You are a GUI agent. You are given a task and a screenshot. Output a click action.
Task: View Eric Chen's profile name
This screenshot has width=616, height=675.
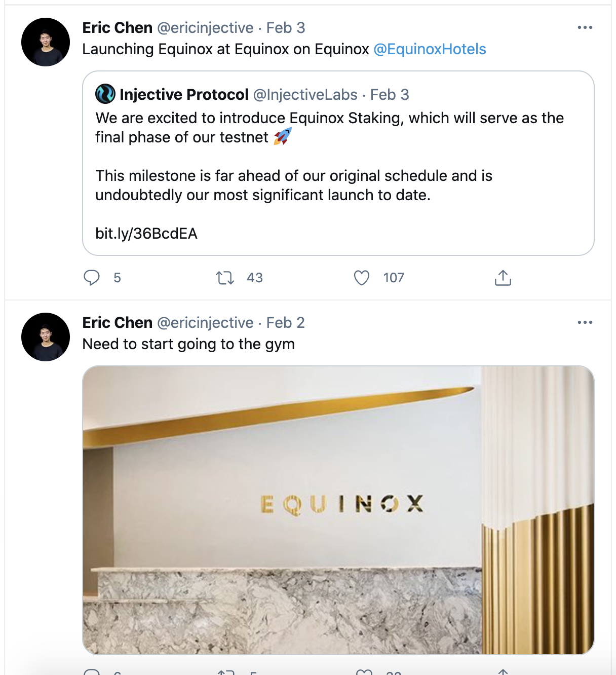point(117,27)
